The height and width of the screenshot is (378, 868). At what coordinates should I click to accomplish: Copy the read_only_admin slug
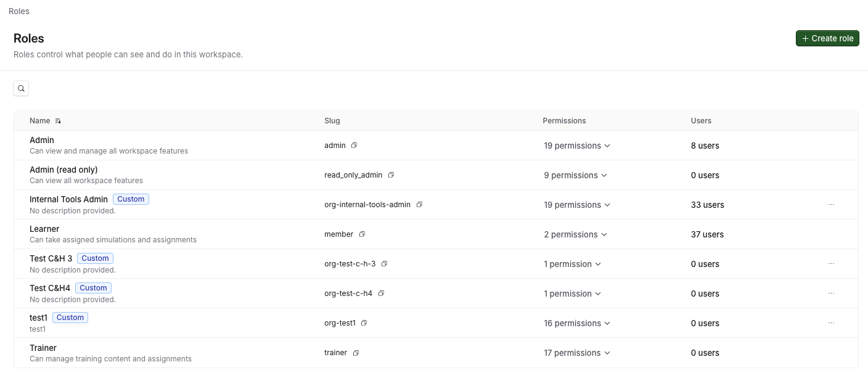pos(391,175)
